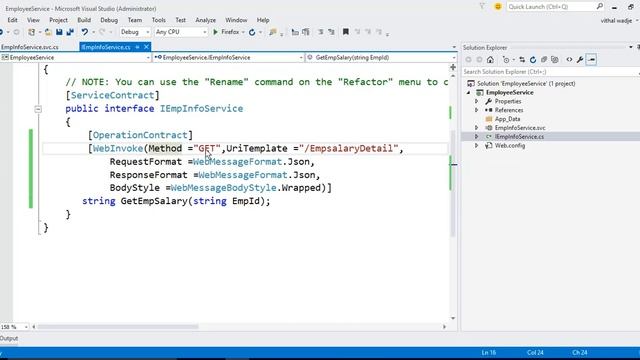The width and height of the screenshot is (640, 360).
Task: Toggle pin on IEmpInfoService.cs tab
Action: pos(138,47)
